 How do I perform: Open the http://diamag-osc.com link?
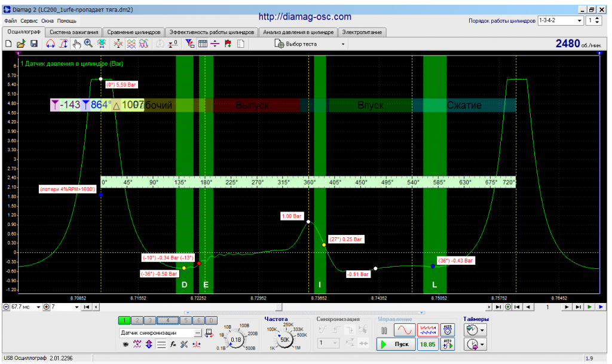tap(305, 17)
